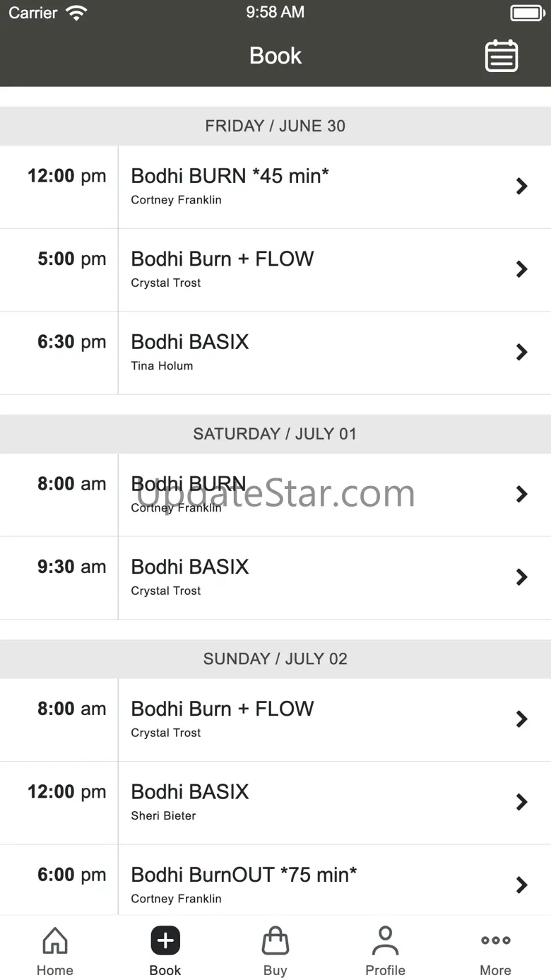Select Friday's Bodhi Burn + FLOW class
Screen dimensions: 551x980
223,259
